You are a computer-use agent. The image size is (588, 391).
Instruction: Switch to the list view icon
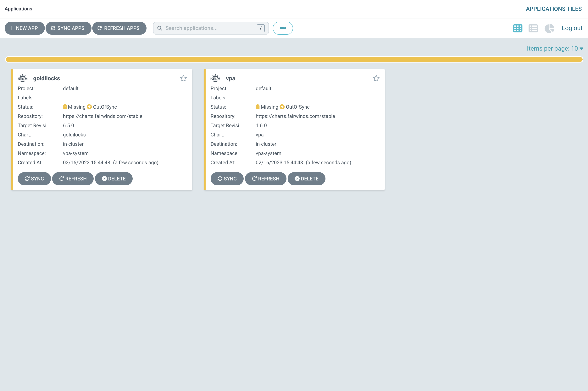point(533,28)
